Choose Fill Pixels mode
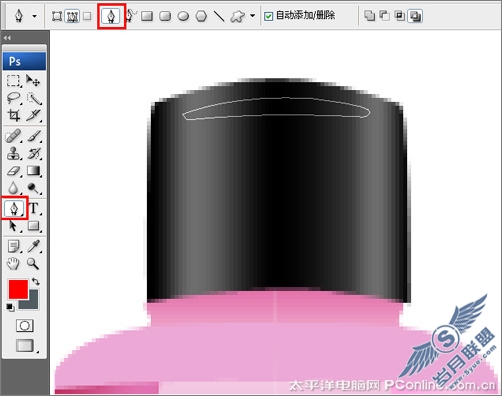This screenshot has height=396, width=502. 87,16
